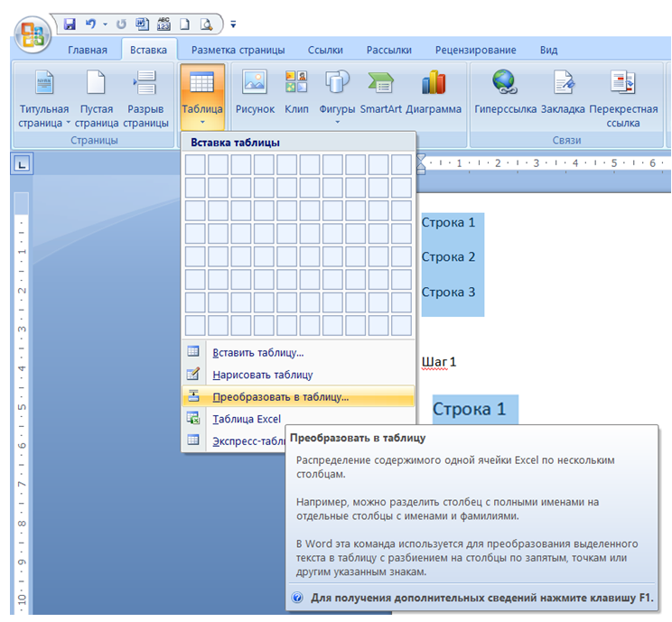The height and width of the screenshot is (622, 672).
Task: Insert a Диаграмма chart
Action: coord(434,93)
